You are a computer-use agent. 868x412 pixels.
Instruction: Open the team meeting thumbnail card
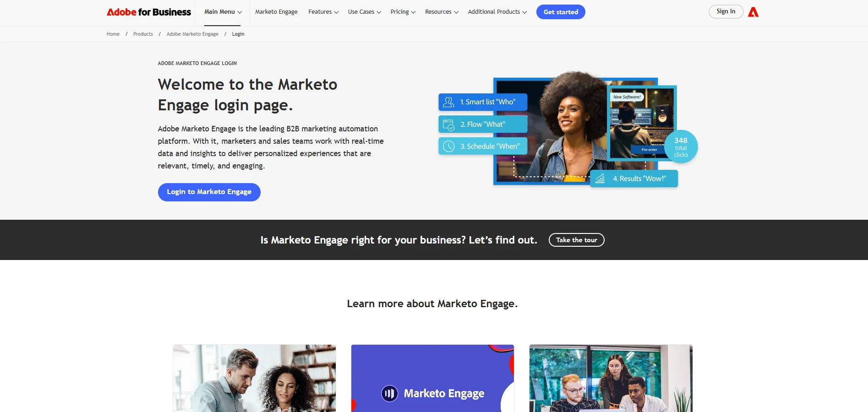pos(611,378)
